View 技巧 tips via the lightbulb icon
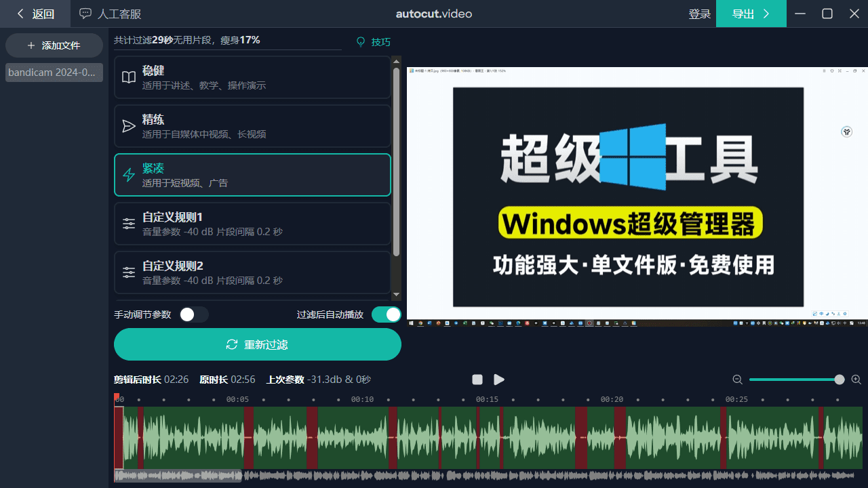 [x=372, y=41]
